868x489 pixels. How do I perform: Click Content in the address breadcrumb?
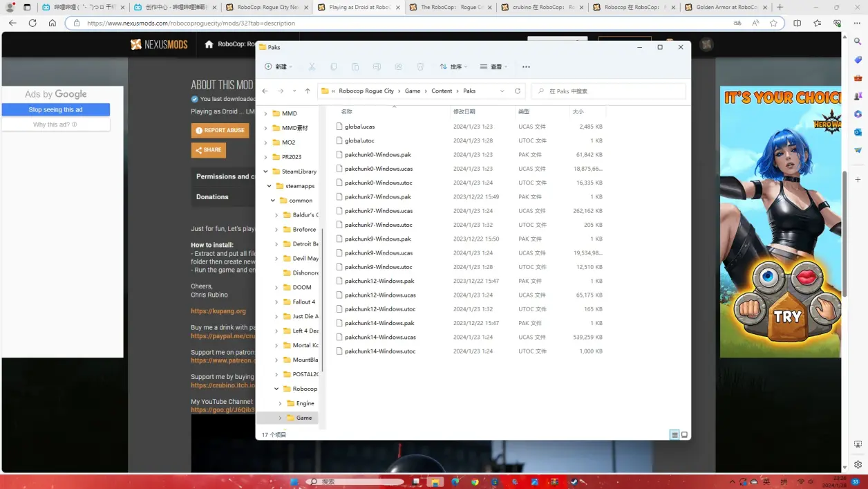(442, 91)
